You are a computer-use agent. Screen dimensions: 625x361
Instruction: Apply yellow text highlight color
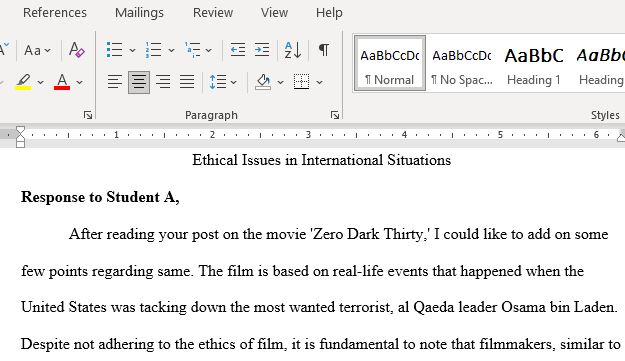coord(23,82)
